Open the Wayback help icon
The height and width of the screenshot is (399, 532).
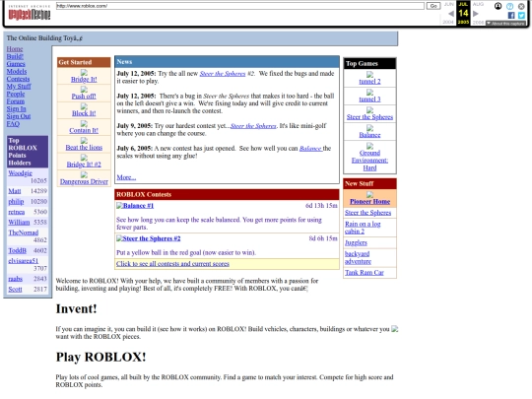pos(509,6)
